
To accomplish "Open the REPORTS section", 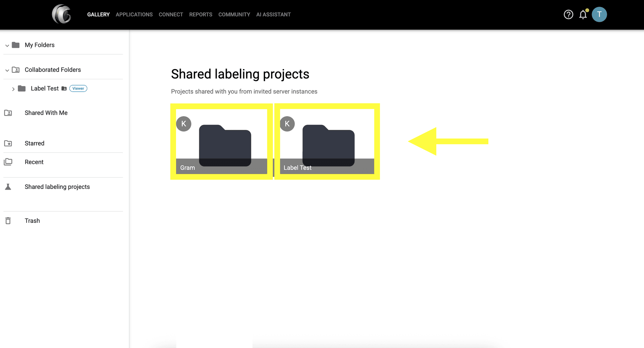I will click(x=201, y=14).
